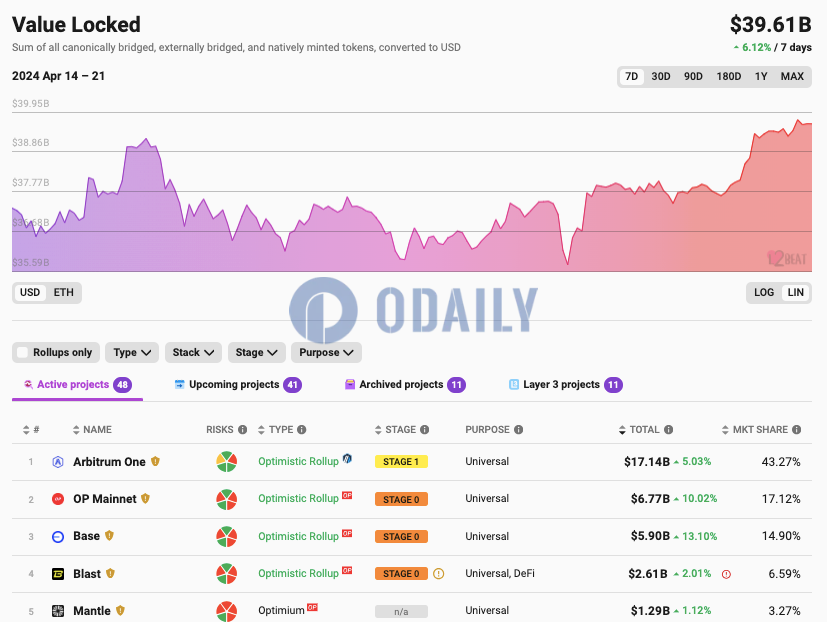Click the OP stack badge on OP Mainnet type
The width and height of the screenshot is (827, 622).
(x=347, y=495)
